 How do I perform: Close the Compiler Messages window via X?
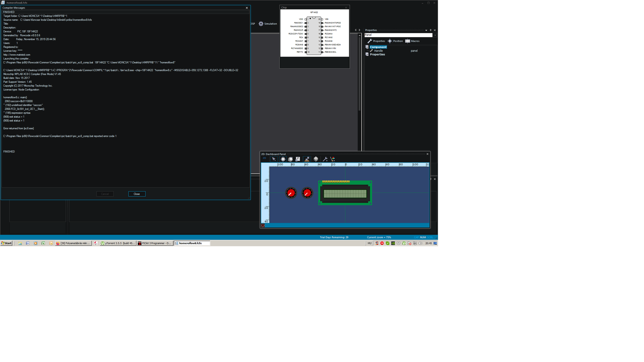click(x=247, y=8)
